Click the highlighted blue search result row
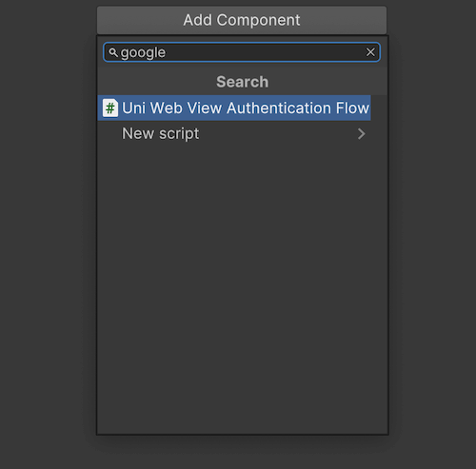This screenshot has height=469, width=476. (234, 107)
